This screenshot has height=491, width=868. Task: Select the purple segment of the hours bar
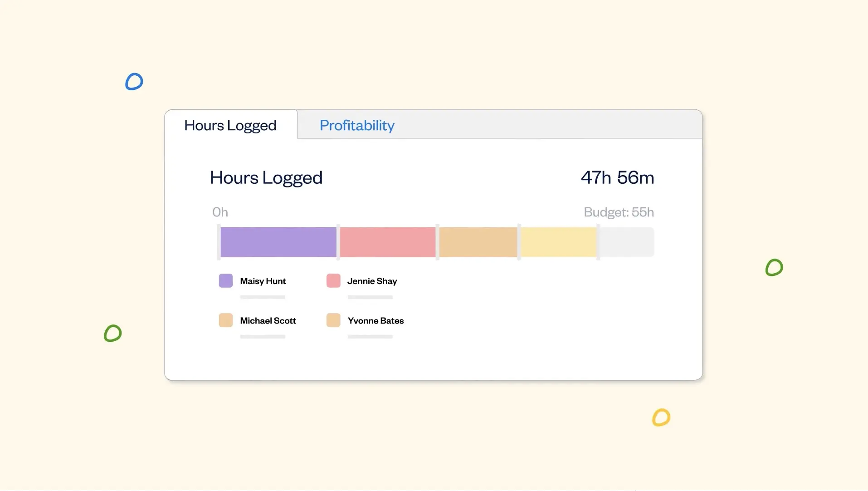pyautogui.click(x=278, y=242)
